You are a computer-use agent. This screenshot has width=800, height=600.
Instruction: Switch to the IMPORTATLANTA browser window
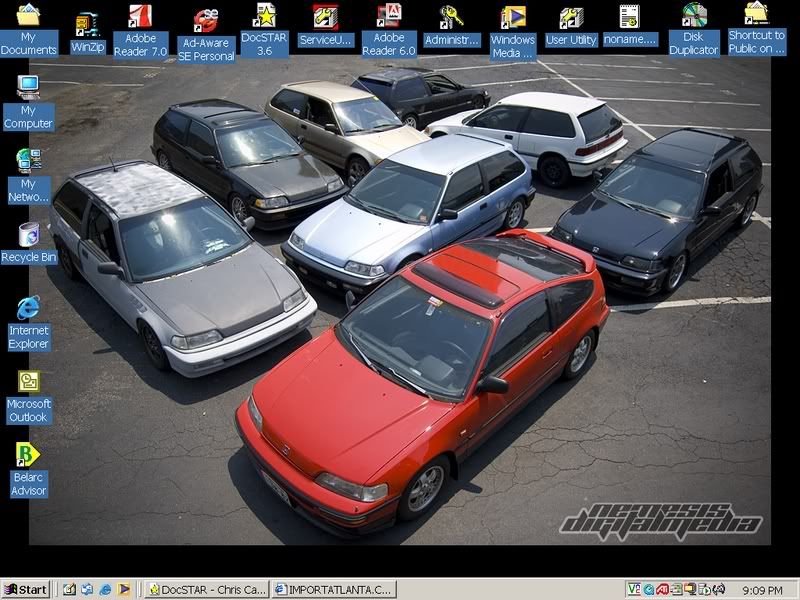[x=334, y=590]
